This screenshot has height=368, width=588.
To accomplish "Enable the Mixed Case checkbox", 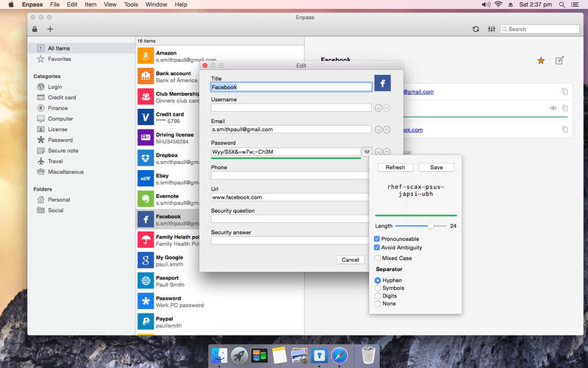I will (x=378, y=258).
